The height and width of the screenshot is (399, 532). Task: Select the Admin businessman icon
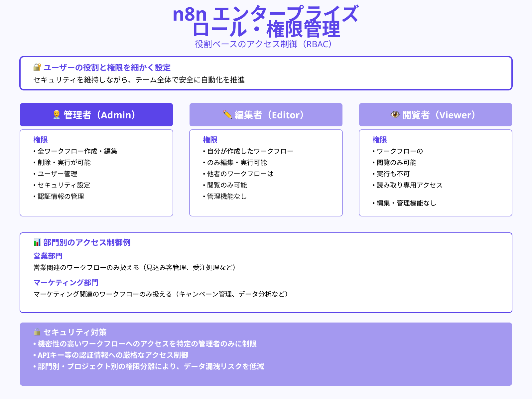[58, 115]
